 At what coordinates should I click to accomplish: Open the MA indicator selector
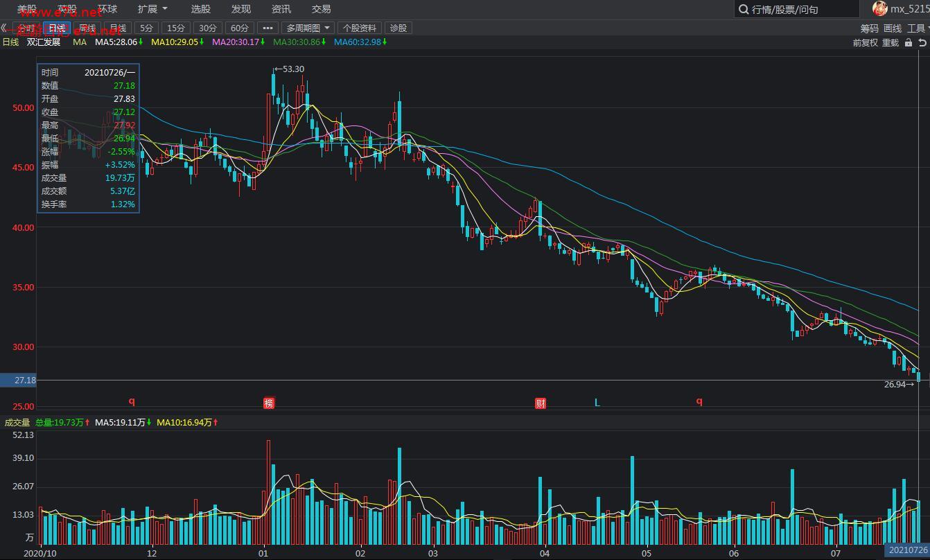tap(80, 42)
